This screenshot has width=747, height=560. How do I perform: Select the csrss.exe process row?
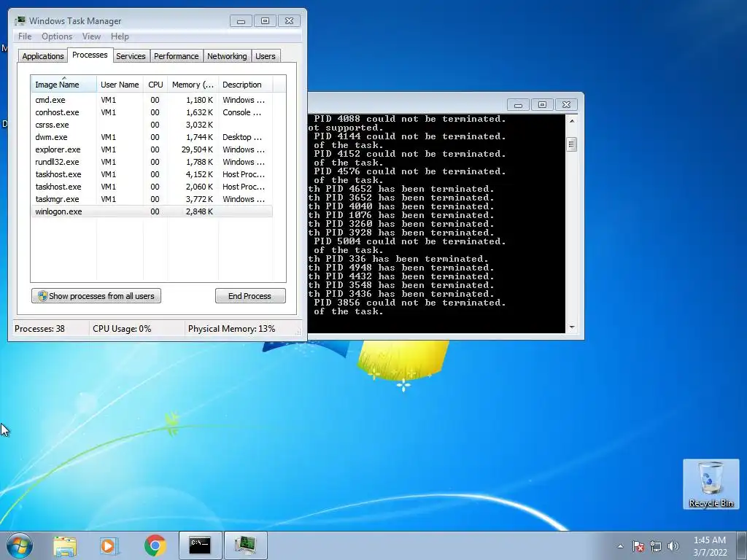coord(152,125)
